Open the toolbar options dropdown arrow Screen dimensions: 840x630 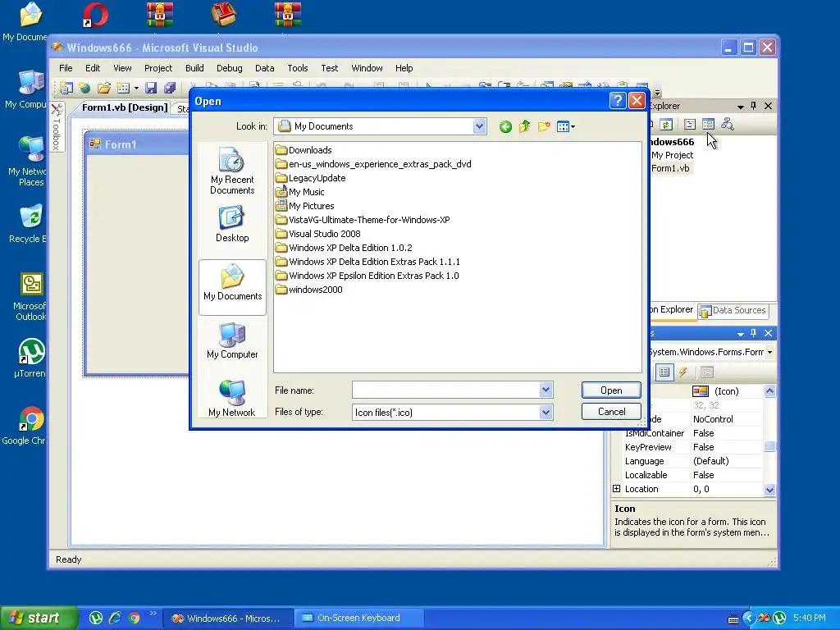pyautogui.click(x=657, y=92)
